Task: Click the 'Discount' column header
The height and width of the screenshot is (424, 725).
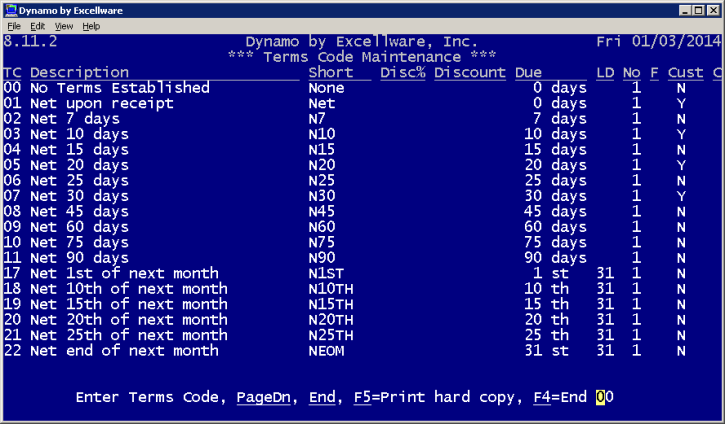Action: 470,73
